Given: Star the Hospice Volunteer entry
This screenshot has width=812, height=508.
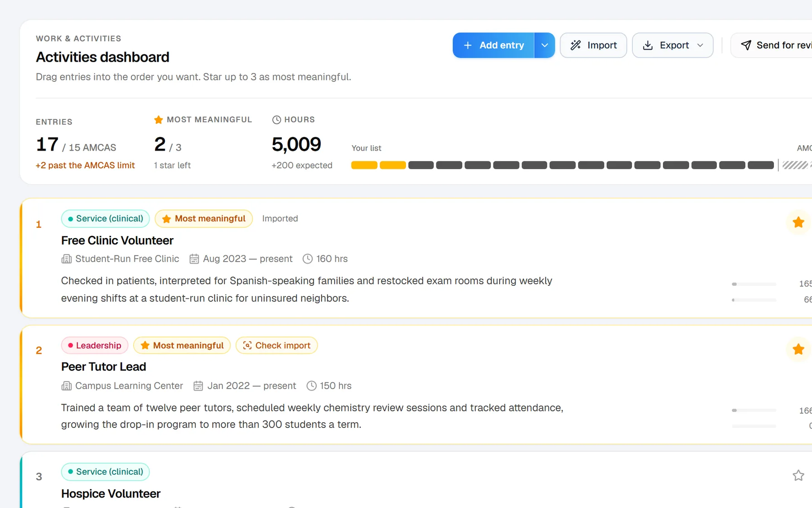Looking at the screenshot, I should (798, 475).
